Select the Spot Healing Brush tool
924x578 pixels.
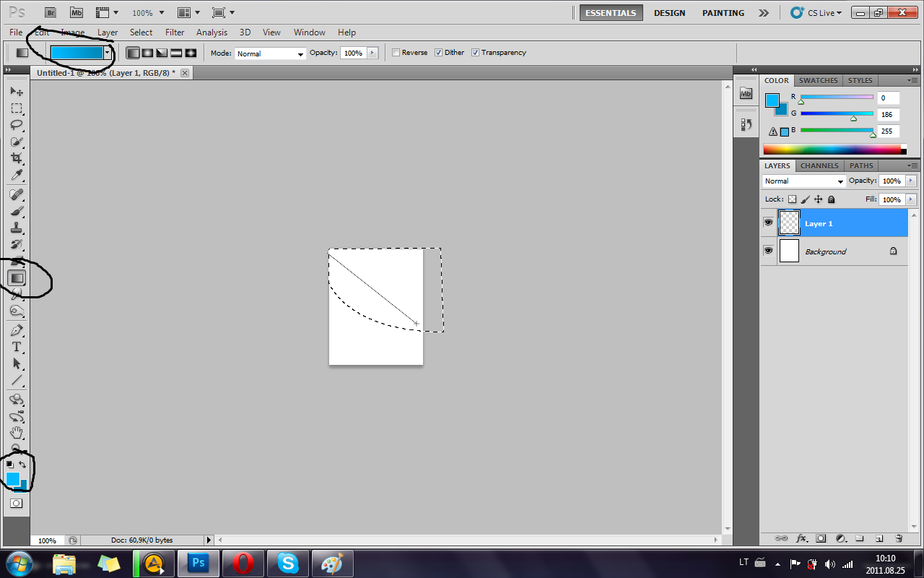click(x=17, y=194)
